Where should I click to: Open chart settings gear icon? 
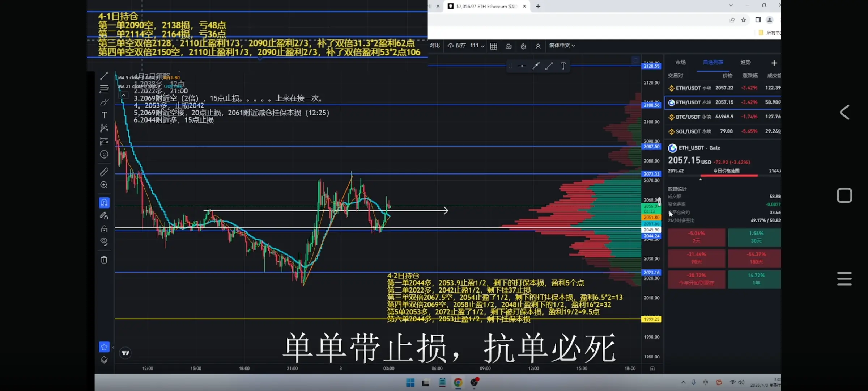[523, 46]
